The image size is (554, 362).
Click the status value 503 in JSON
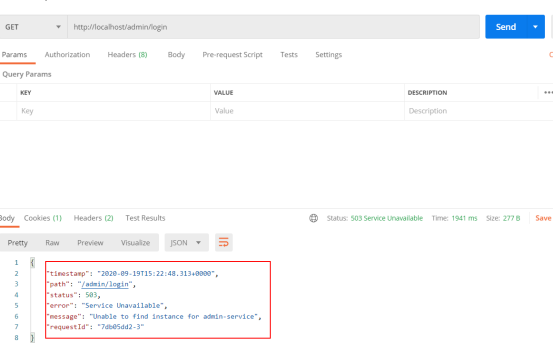(91, 295)
